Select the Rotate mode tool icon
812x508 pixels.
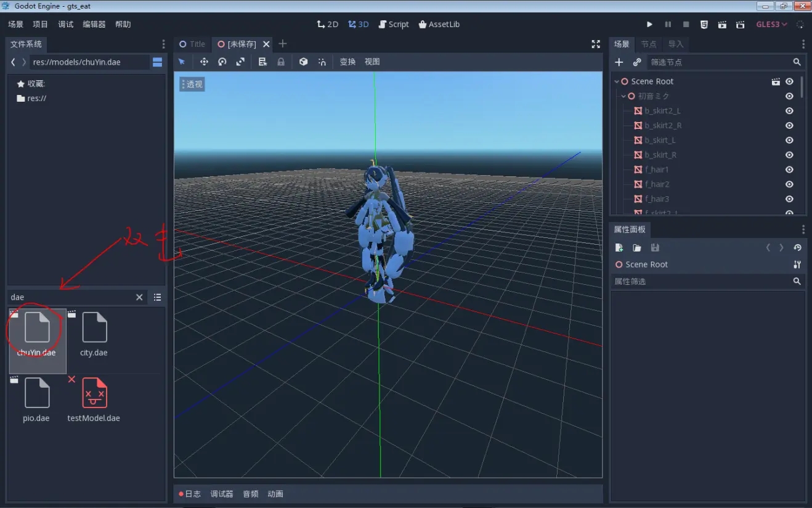point(222,62)
